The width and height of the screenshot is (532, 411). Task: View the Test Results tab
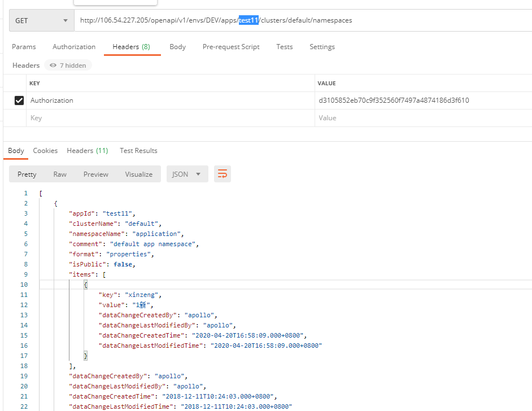(138, 151)
